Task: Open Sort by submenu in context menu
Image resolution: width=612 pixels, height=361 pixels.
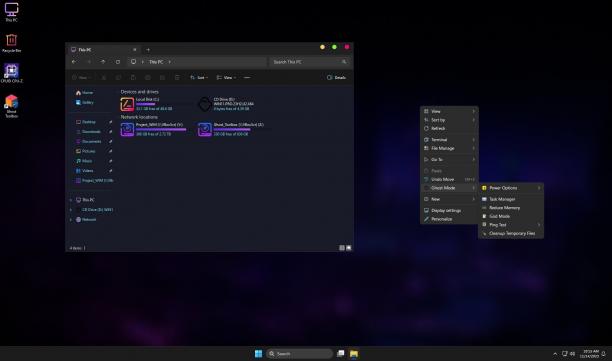Action: [449, 120]
